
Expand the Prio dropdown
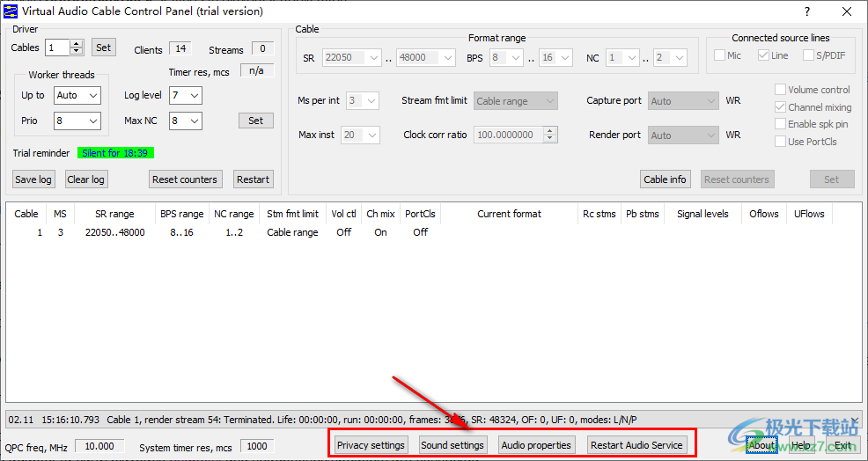77,121
